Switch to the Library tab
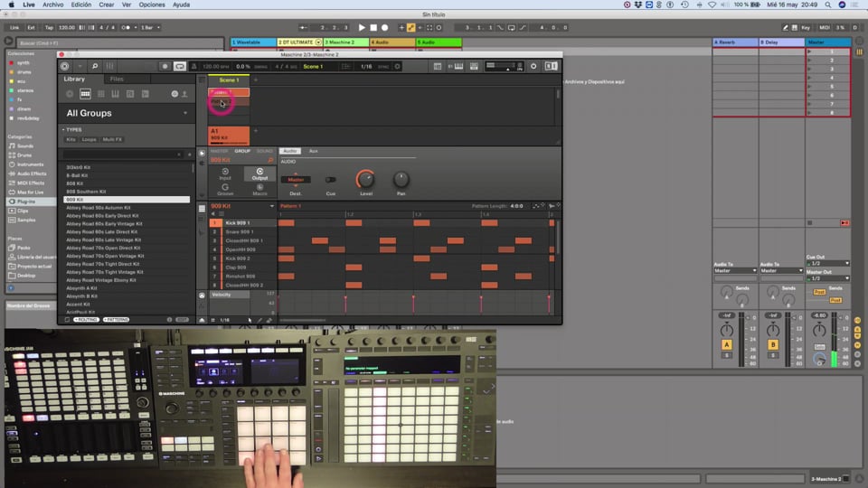 click(74, 80)
